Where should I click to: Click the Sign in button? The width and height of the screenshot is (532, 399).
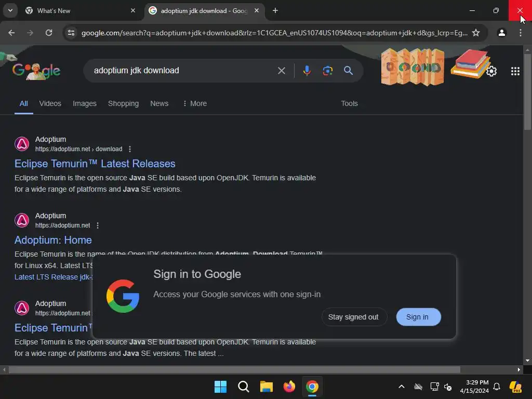pos(418,317)
